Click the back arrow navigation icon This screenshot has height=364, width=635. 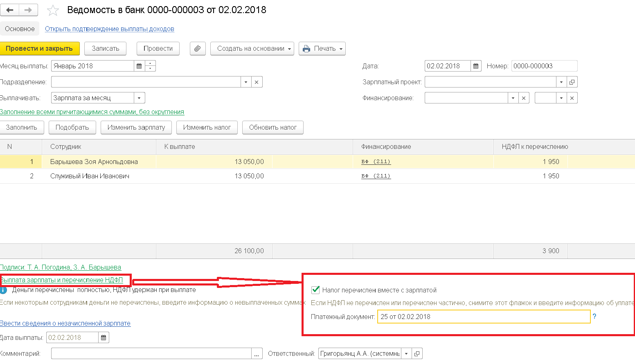click(9, 10)
